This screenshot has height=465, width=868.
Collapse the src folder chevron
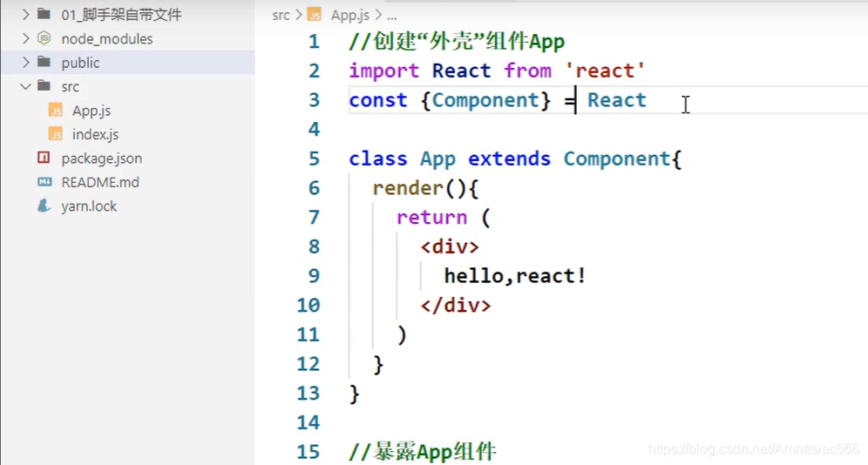(x=25, y=86)
